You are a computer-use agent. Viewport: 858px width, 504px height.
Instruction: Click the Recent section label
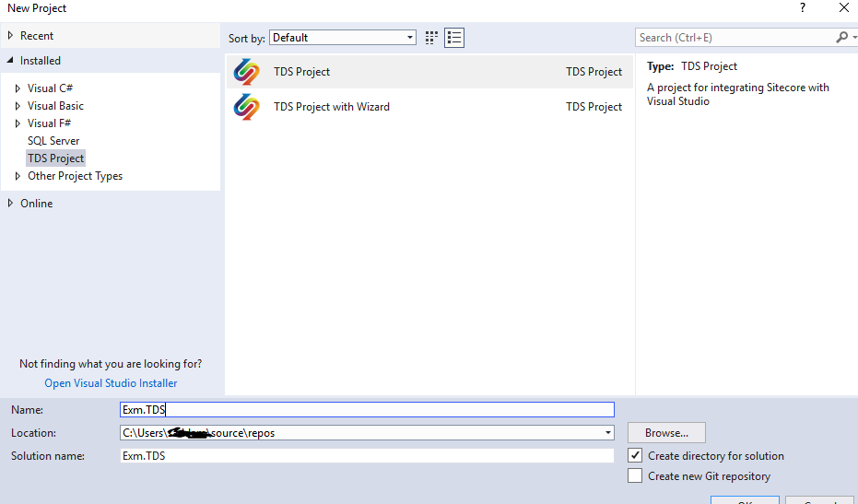(37, 36)
